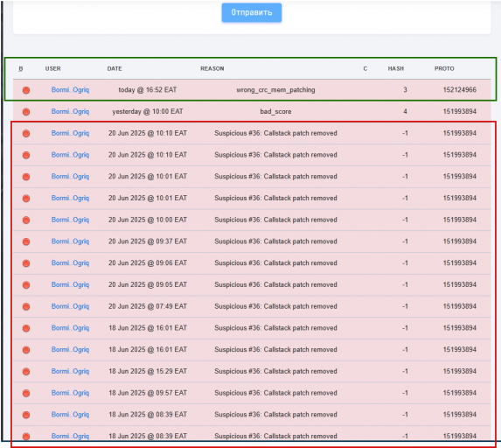Click Callstack patch removed reason in 20 Jun 10:00 row

coord(275,220)
